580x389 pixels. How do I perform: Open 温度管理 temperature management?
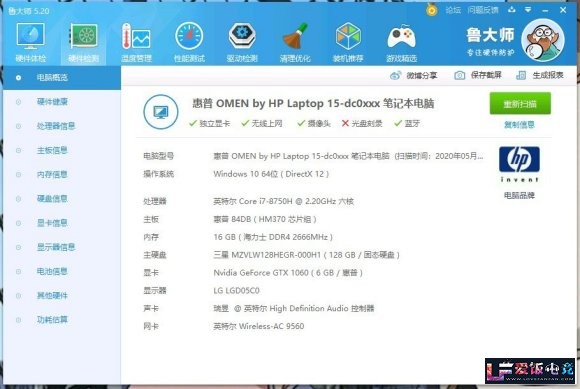[136, 42]
